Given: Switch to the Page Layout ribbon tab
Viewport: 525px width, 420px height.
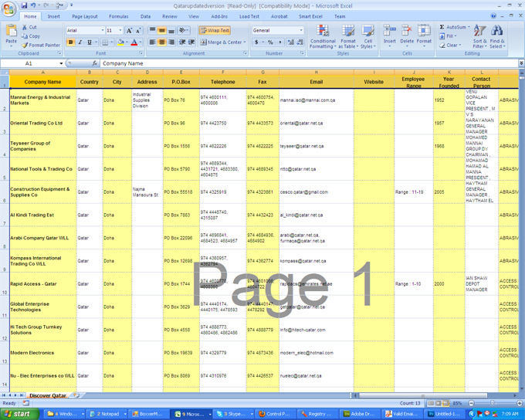Looking at the screenshot, I should (84, 15).
